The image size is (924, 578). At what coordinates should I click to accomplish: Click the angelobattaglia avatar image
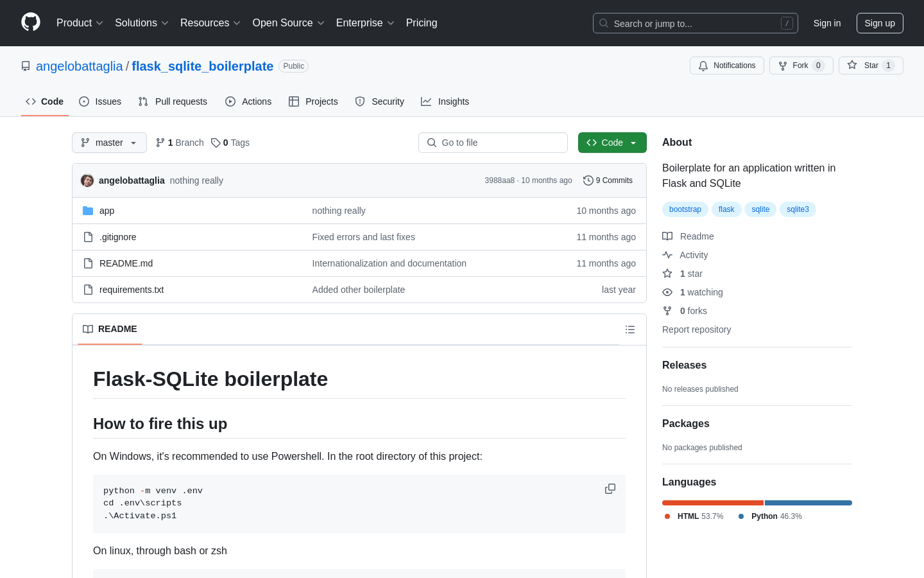point(87,180)
